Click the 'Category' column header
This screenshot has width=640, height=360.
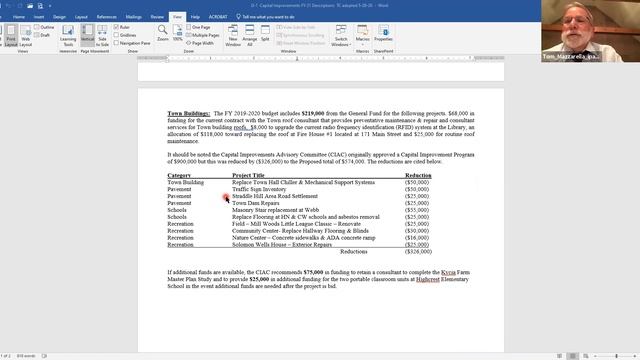[179, 176]
